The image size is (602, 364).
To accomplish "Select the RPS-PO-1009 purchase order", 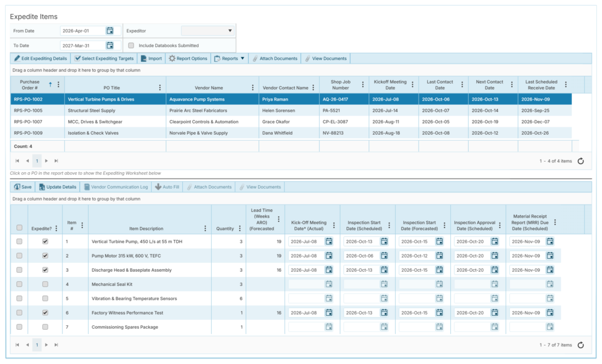I will (291, 133).
